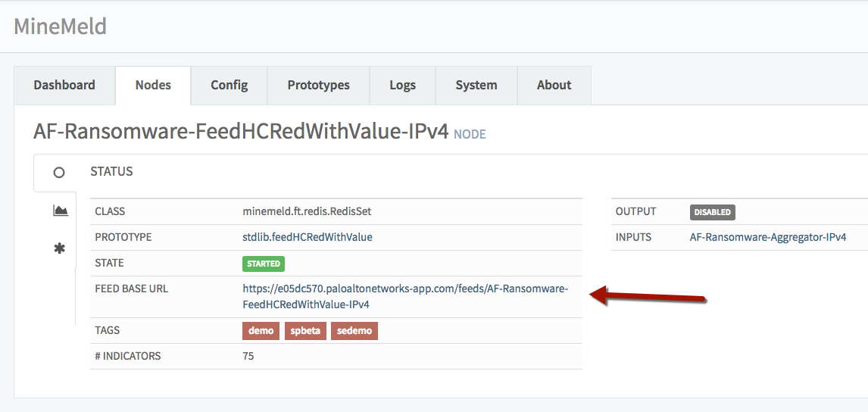
Task: Switch to the Dashboard tab
Action: [x=64, y=85]
